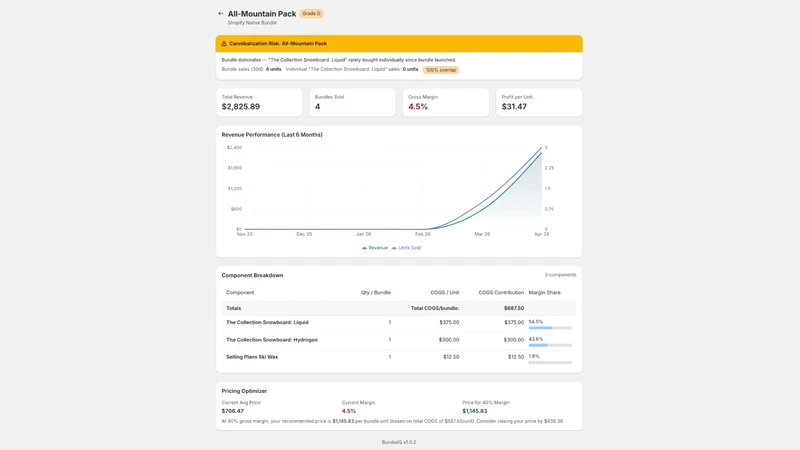Image resolution: width=800 pixels, height=450 pixels.
Task: Click the Profit per Unit value $31.47
Action: coord(514,107)
